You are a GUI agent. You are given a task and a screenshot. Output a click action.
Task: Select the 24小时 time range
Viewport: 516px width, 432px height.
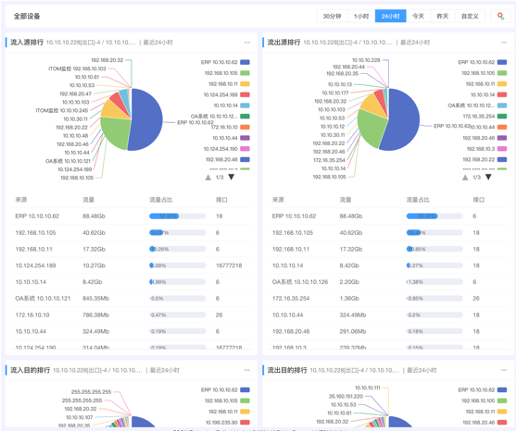390,16
